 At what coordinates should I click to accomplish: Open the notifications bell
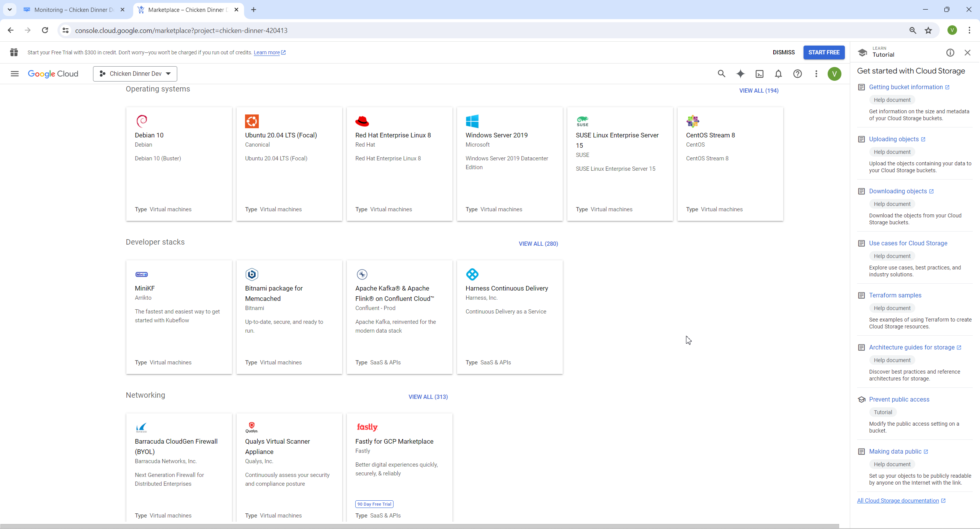778,74
